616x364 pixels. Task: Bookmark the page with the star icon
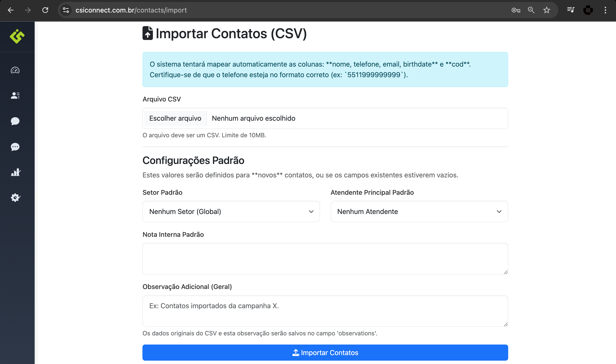pyautogui.click(x=546, y=10)
